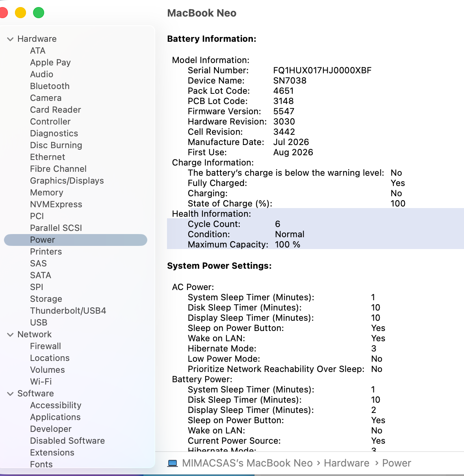The image size is (464, 476).
Task: Click the green zoom window button
Action: pyautogui.click(x=39, y=13)
